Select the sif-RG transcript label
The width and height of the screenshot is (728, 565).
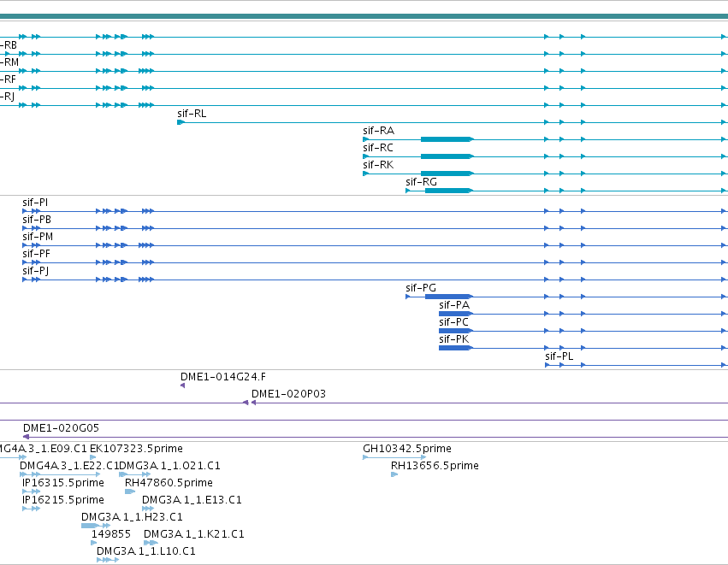(x=421, y=182)
